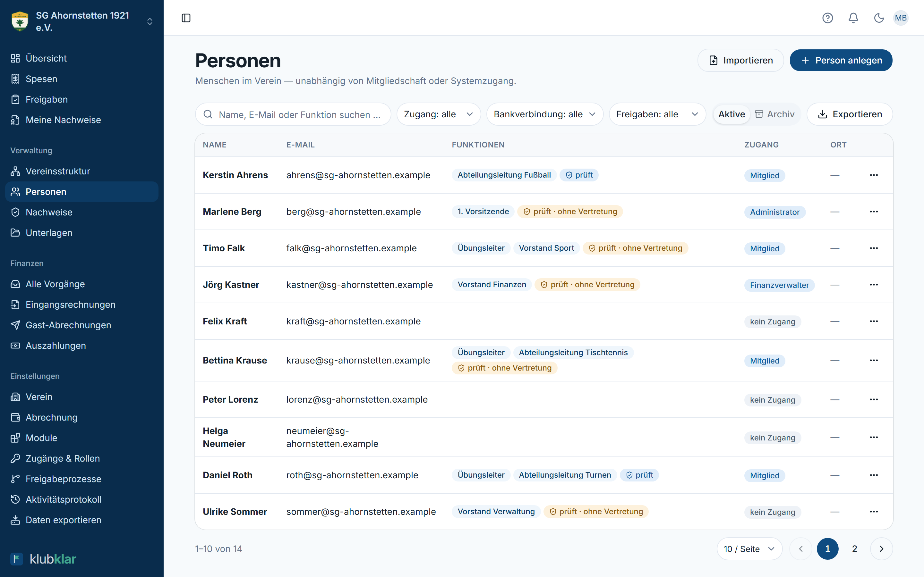Select the Aktive filter toggle
The width and height of the screenshot is (924, 577).
click(x=732, y=114)
